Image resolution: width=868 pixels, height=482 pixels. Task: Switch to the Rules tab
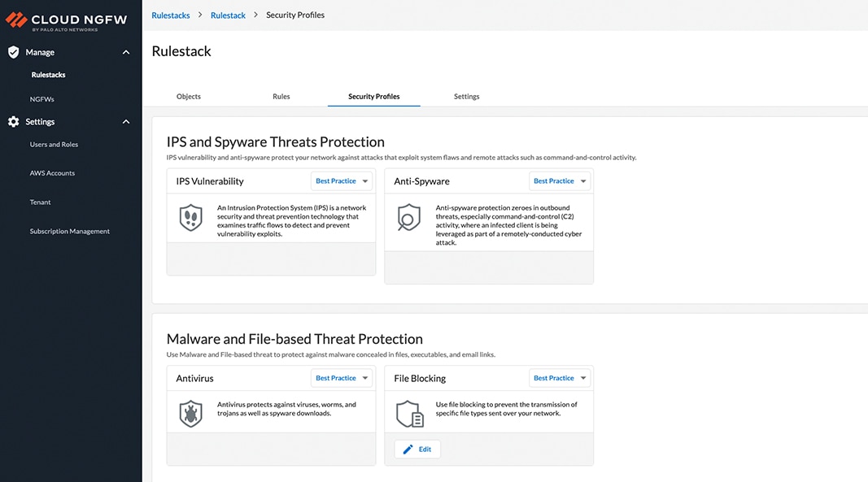(x=281, y=95)
